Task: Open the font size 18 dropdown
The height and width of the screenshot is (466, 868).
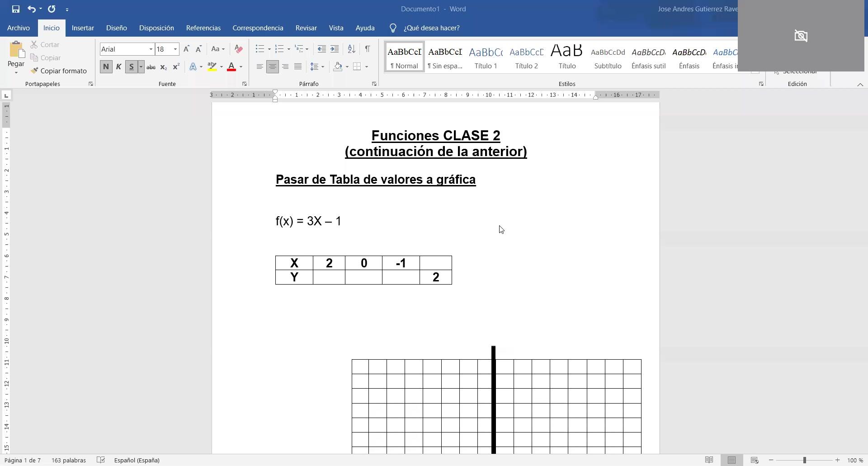Action: [175, 49]
